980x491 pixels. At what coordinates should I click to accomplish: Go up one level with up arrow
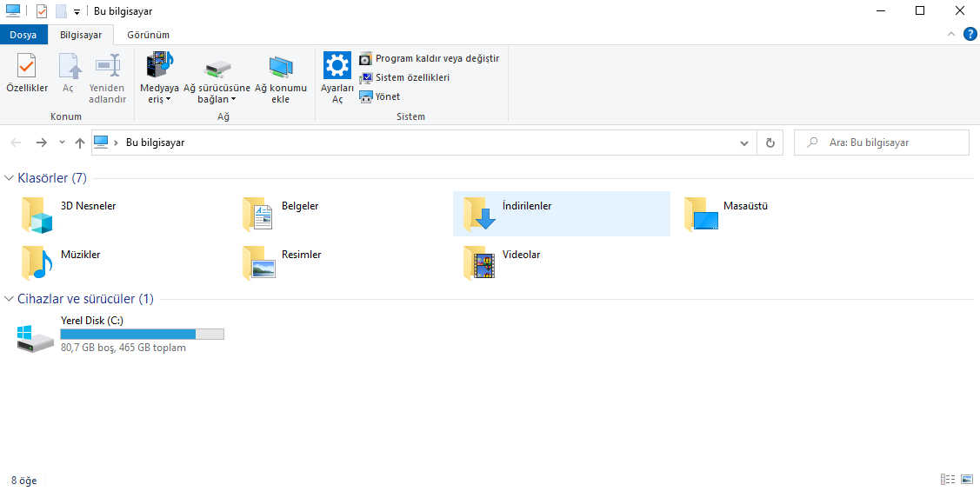click(x=79, y=143)
